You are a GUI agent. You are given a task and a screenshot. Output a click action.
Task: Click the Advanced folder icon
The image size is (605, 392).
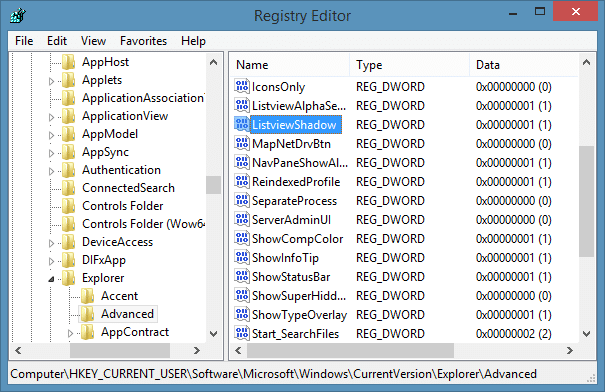coord(88,314)
